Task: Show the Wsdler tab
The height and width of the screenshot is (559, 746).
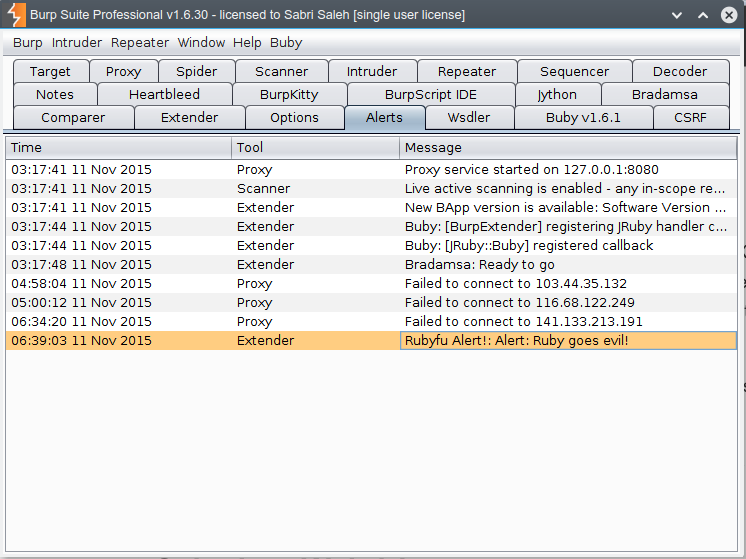Action: (469, 118)
